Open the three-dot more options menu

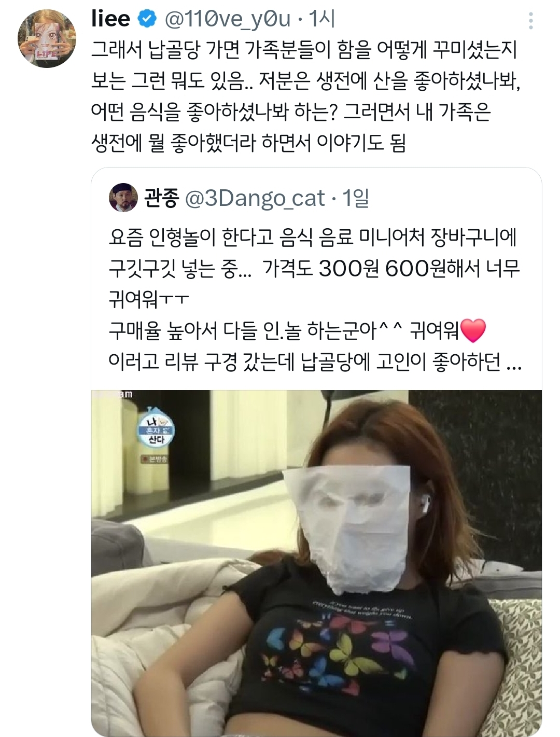tap(530, 21)
